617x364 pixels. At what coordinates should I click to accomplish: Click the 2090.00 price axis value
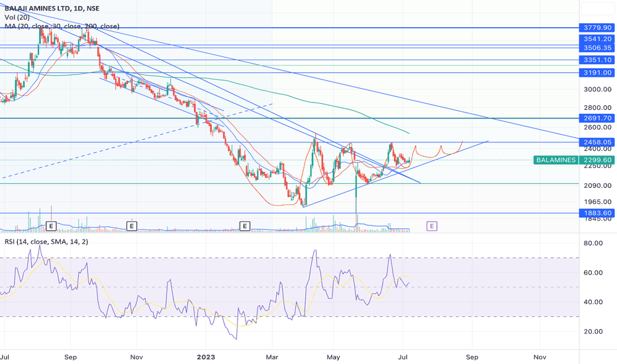point(597,185)
